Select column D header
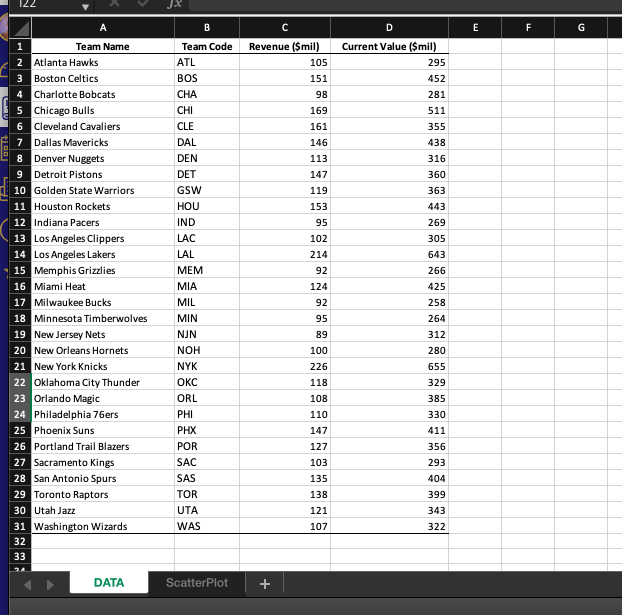The height and width of the screenshot is (615, 622). [x=390, y=28]
